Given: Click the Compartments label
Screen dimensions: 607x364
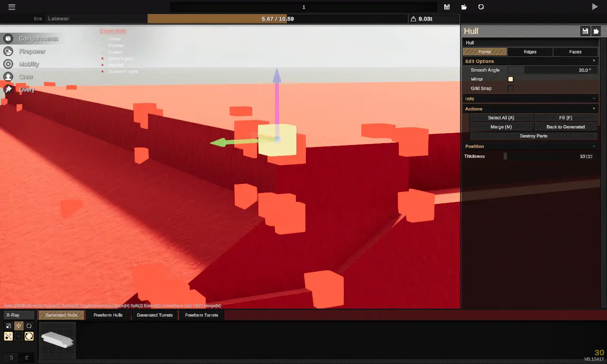Looking at the screenshot, I should pos(38,38).
